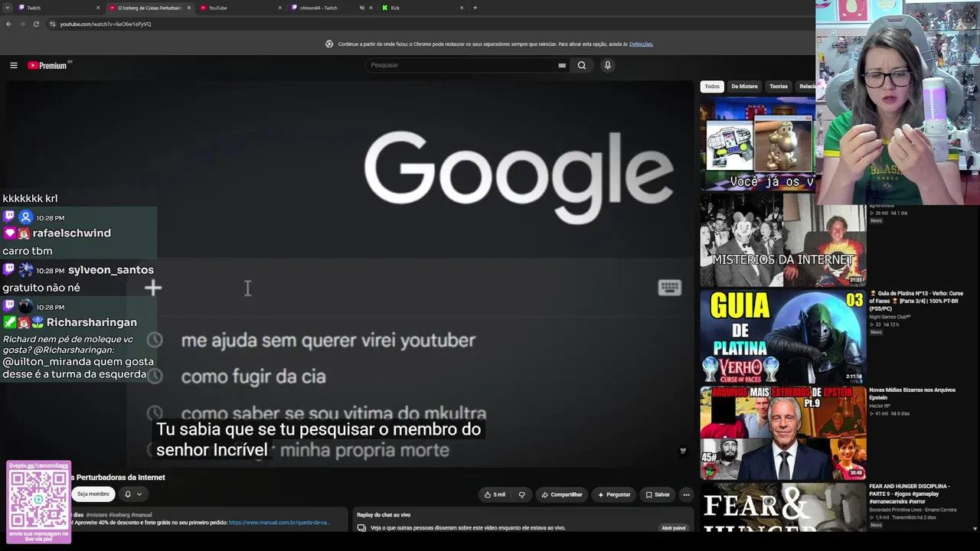The height and width of the screenshot is (551, 980).
Task: Close the YouTube tab
Action: (x=279, y=8)
